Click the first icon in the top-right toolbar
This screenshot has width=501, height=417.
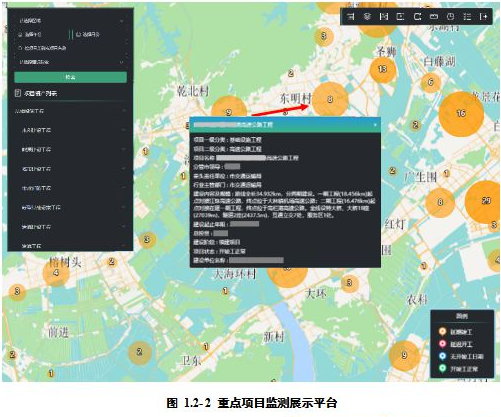coord(350,16)
